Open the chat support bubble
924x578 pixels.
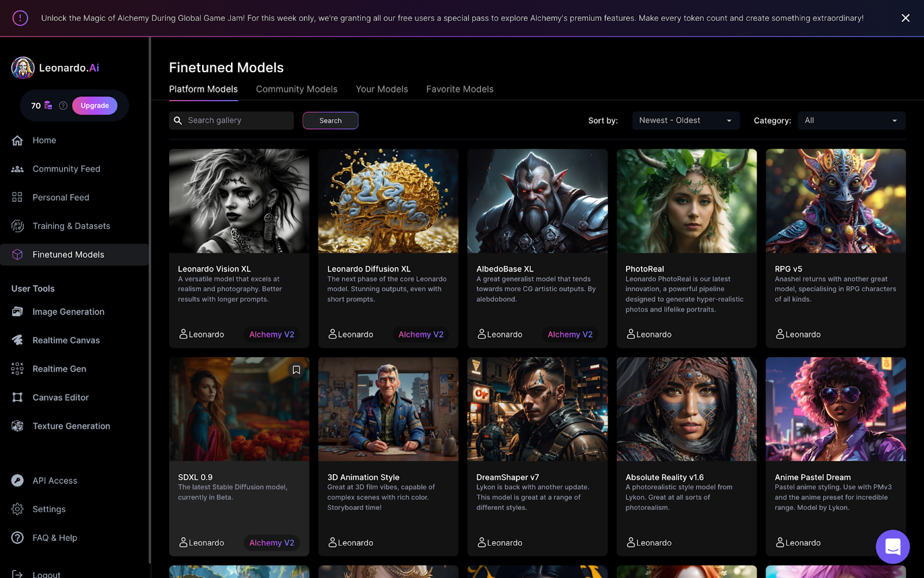click(892, 547)
